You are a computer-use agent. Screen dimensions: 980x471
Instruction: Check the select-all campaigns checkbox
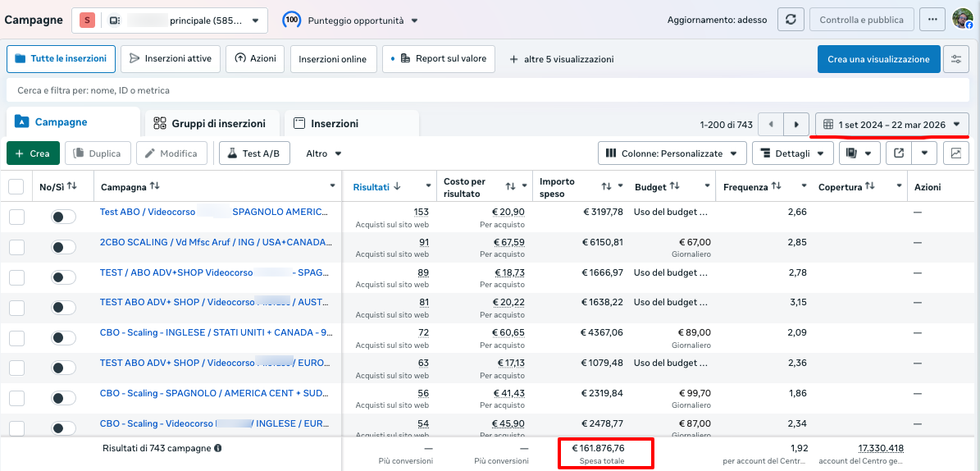[16, 187]
